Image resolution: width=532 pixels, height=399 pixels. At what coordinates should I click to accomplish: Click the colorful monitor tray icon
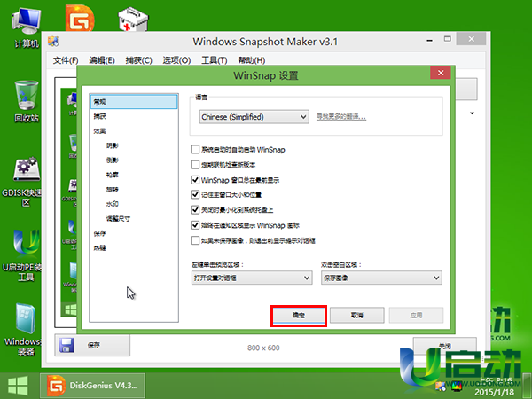(457, 386)
